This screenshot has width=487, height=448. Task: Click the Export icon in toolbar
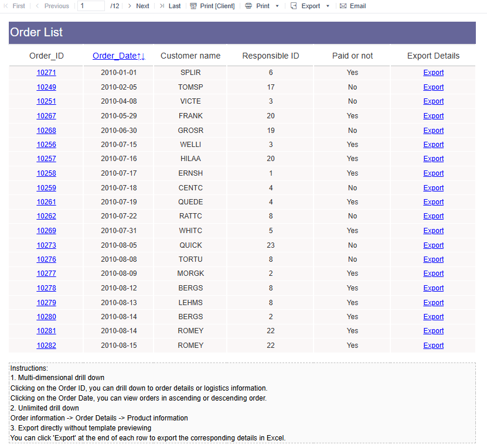click(294, 6)
